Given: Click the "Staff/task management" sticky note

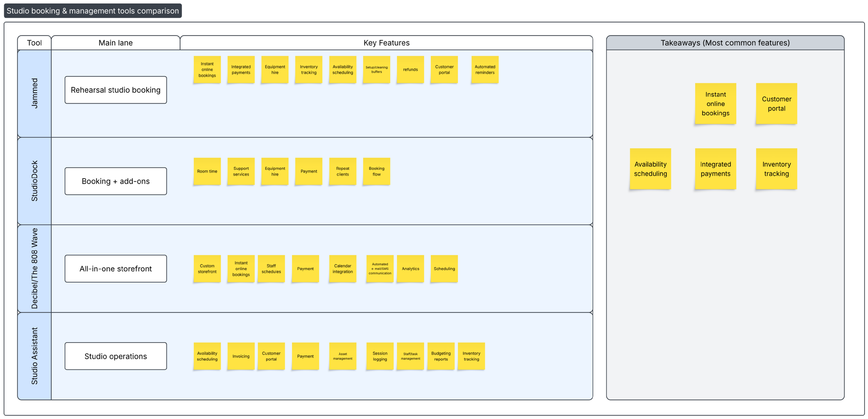Looking at the screenshot, I should [410, 356].
